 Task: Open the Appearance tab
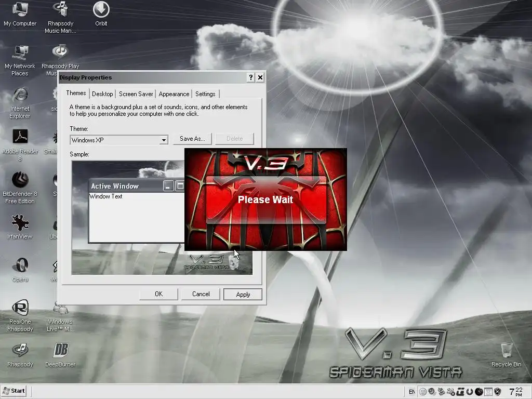(x=174, y=94)
